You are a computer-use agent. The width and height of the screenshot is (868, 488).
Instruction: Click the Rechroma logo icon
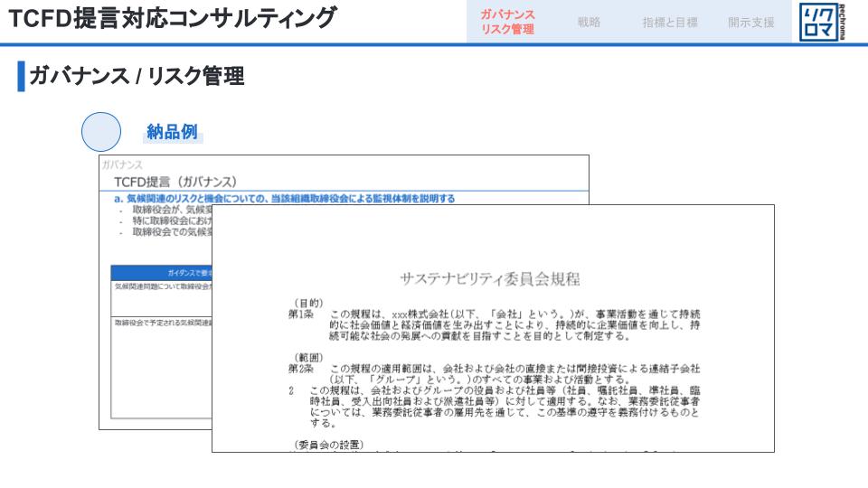(x=822, y=22)
